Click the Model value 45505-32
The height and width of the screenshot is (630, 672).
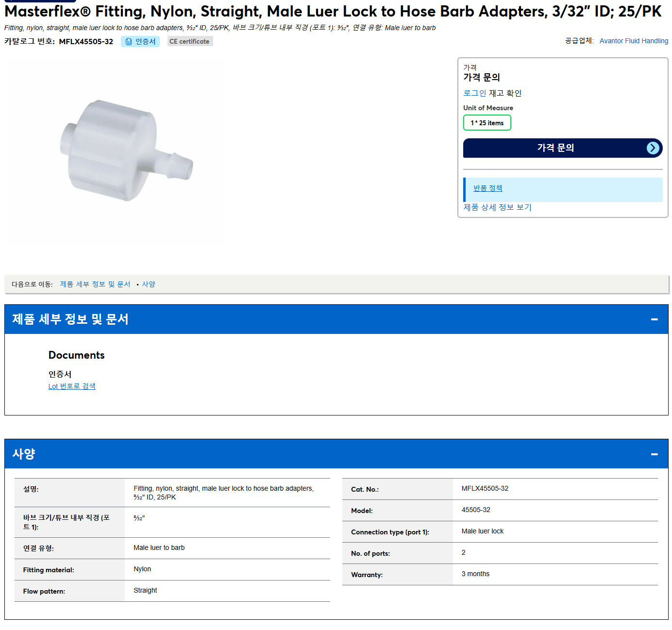click(x=476, y=510)
